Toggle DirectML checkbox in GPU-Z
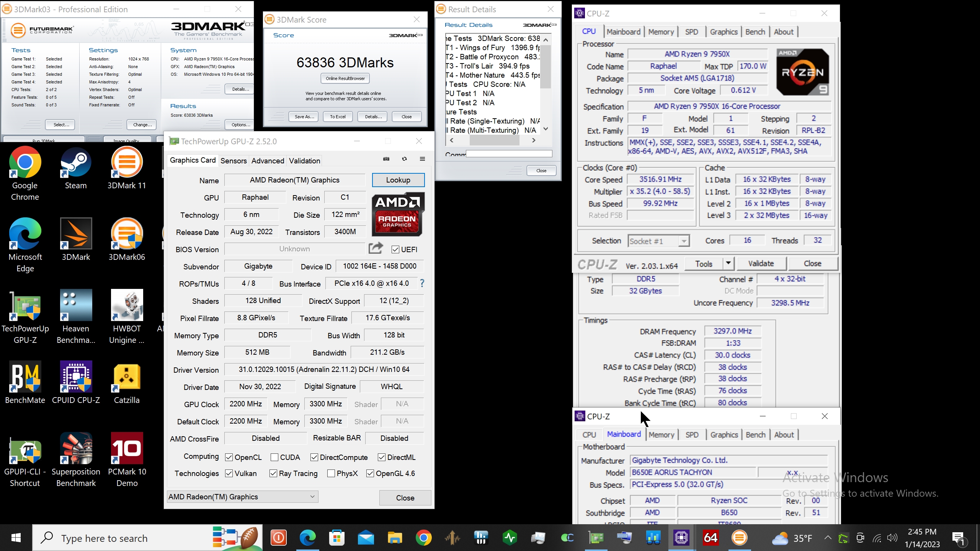Viewport: 980px width, 551px height. pos(382,457)
